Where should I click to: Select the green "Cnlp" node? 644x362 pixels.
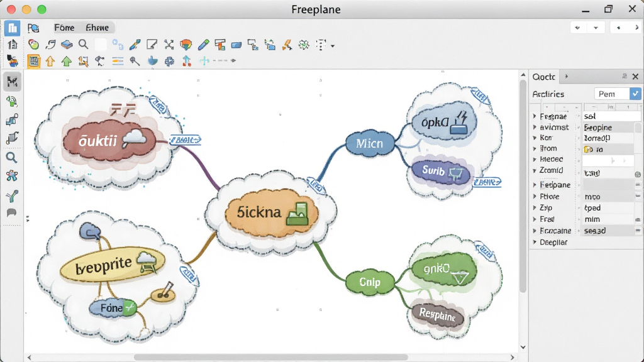click(x=370, y=282)
